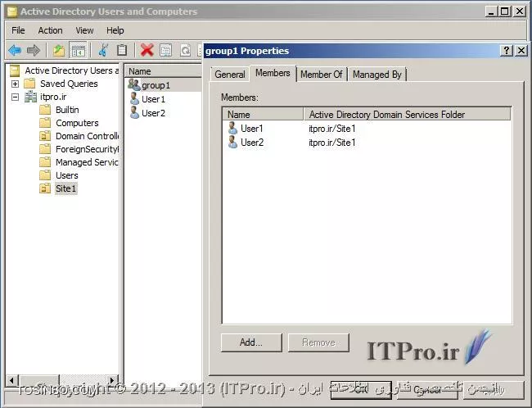The image size is (532, 408).
Task: Open the View menu
Action: click(84, 30)
